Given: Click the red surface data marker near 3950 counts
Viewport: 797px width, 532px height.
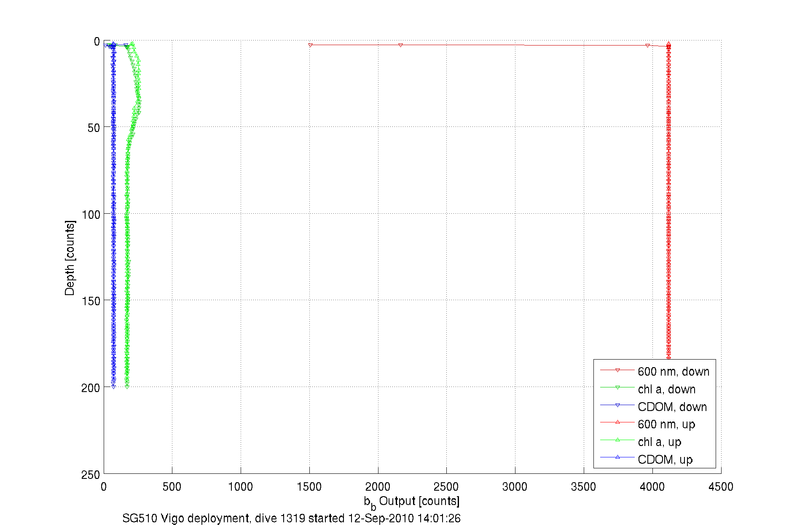Looking at the screenshot, I should pos(647,45).
